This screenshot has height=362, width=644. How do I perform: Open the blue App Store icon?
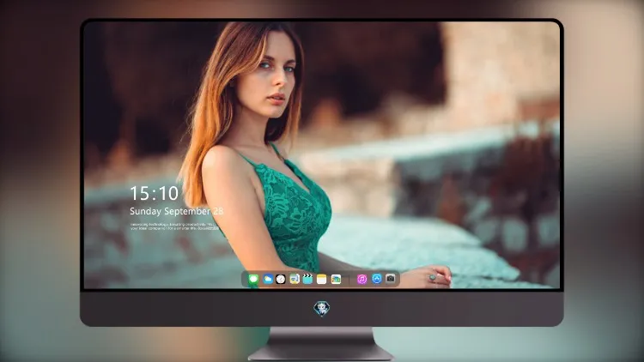(x=377, y=279)
